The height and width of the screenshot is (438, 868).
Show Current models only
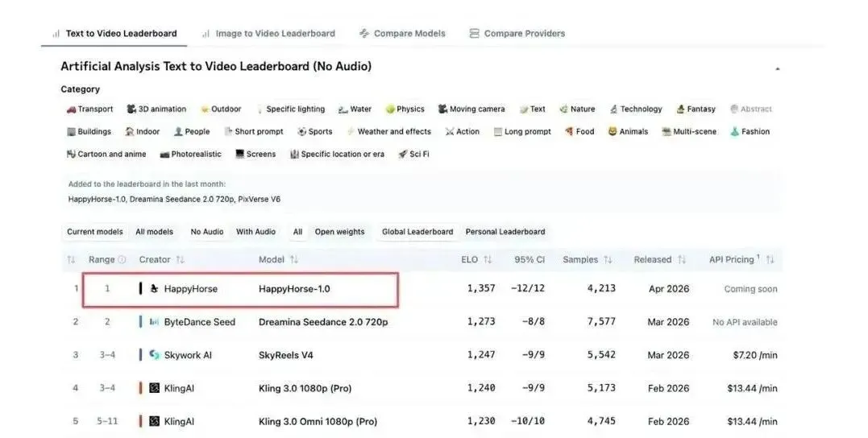(x=94, y=232)
